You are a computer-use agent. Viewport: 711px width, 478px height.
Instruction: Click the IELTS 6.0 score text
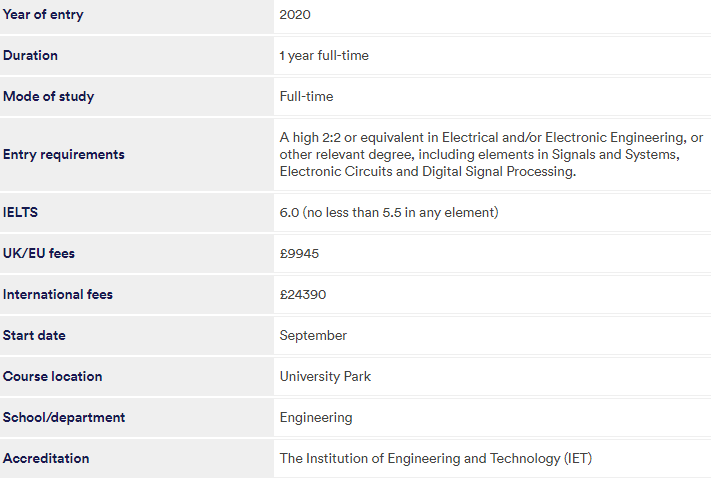(x=389, y=212)
